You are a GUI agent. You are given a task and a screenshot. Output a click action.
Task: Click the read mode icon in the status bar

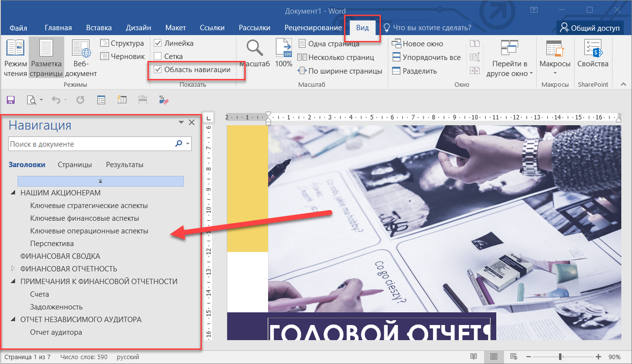click(473, 357)
